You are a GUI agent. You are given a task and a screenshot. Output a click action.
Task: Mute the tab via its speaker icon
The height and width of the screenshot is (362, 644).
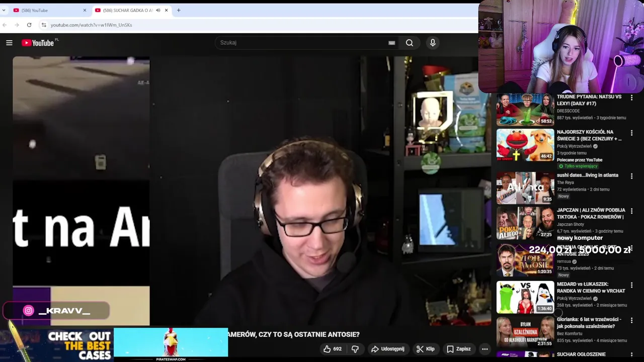pos(158,10)
